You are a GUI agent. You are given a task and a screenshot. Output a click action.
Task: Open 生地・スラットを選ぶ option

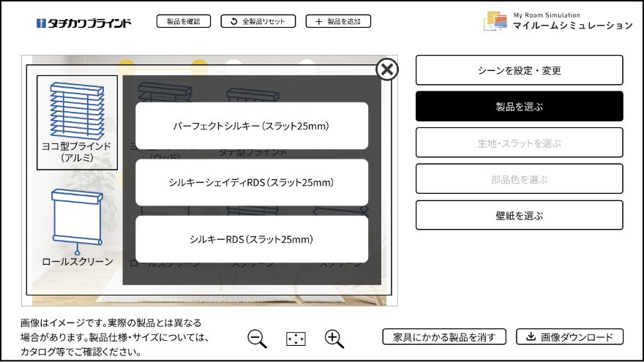(519, 143)
